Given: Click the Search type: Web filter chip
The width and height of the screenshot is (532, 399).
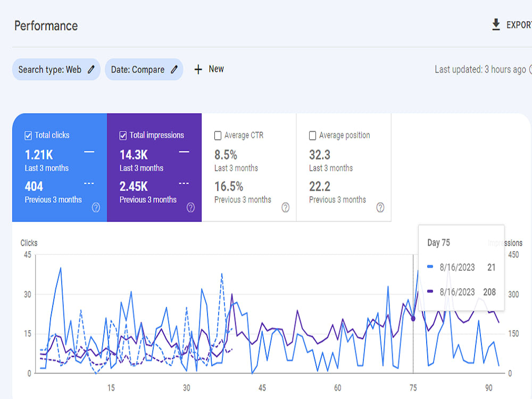Looking at the screenshot, I should click(x=56, y=70).
